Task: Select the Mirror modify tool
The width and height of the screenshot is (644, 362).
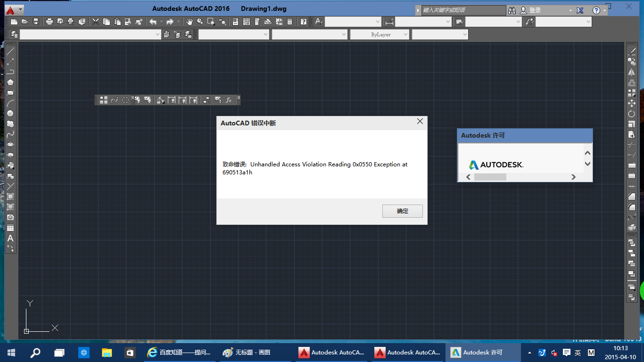Action: (632, 72)
